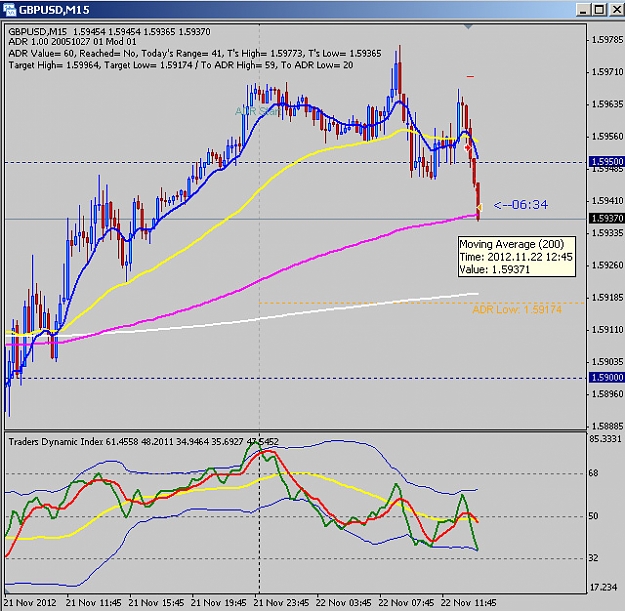Click the ADR Start label on chart

click(258, 111)
